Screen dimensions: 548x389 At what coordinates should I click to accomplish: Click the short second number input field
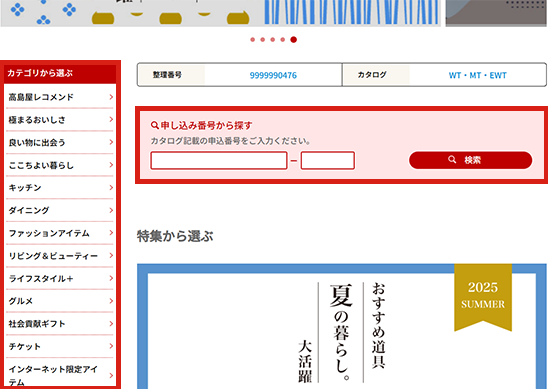(x=327, y=160)
